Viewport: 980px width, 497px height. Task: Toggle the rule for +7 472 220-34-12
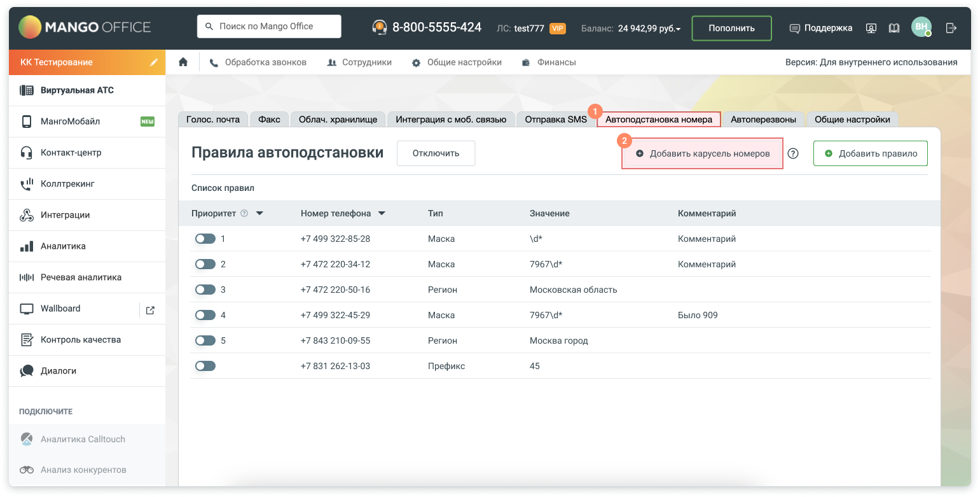205,264
